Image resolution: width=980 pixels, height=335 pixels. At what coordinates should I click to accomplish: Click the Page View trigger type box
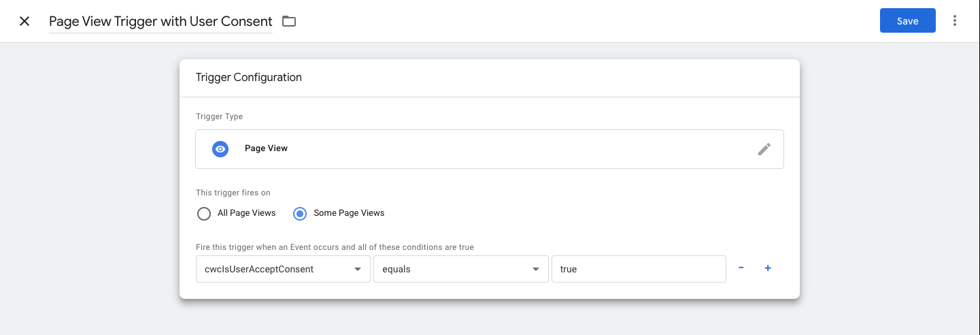[490, 149]
